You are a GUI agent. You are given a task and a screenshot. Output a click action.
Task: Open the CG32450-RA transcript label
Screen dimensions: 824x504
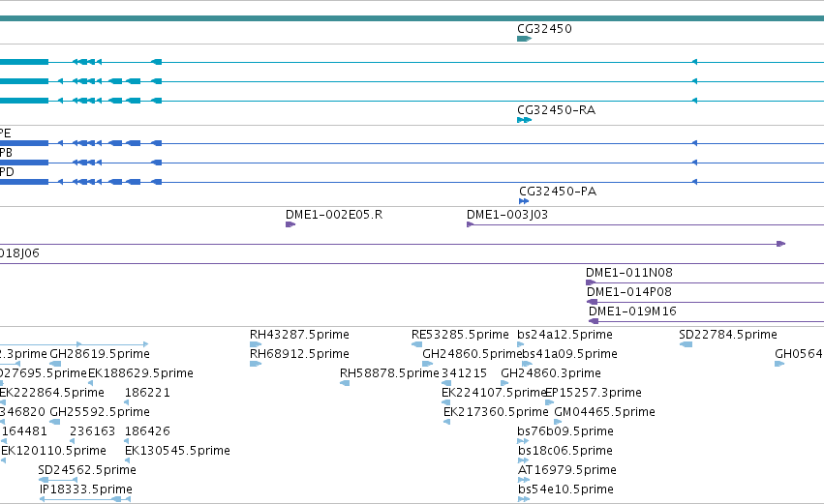[x=557, y=109]
